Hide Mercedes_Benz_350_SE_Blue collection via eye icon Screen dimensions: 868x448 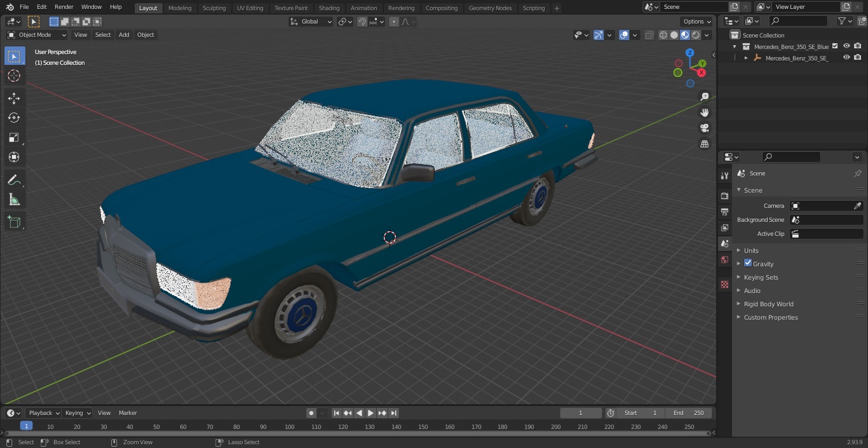click(x=846, y=46)
